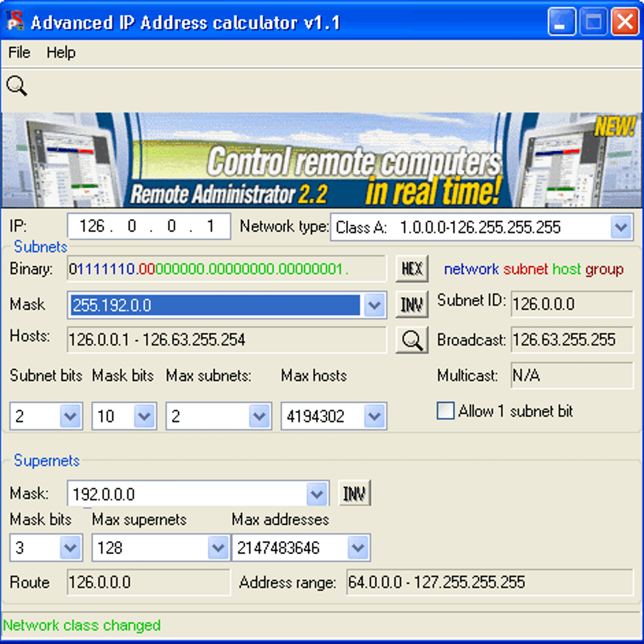The height and width of the screenshot is (644, 644).
Task: Open the subnet Mask 255.192.0.0 dropdown
Action: [x=374, y=305]
